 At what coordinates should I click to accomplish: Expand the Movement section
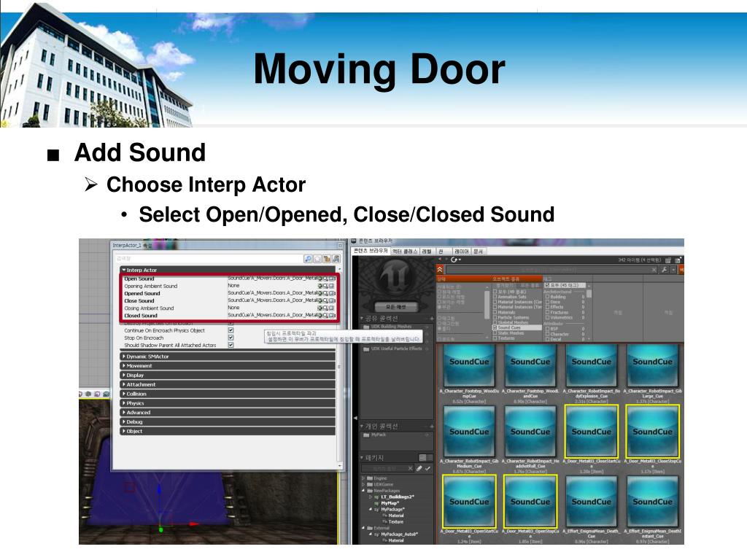point(123,366)
